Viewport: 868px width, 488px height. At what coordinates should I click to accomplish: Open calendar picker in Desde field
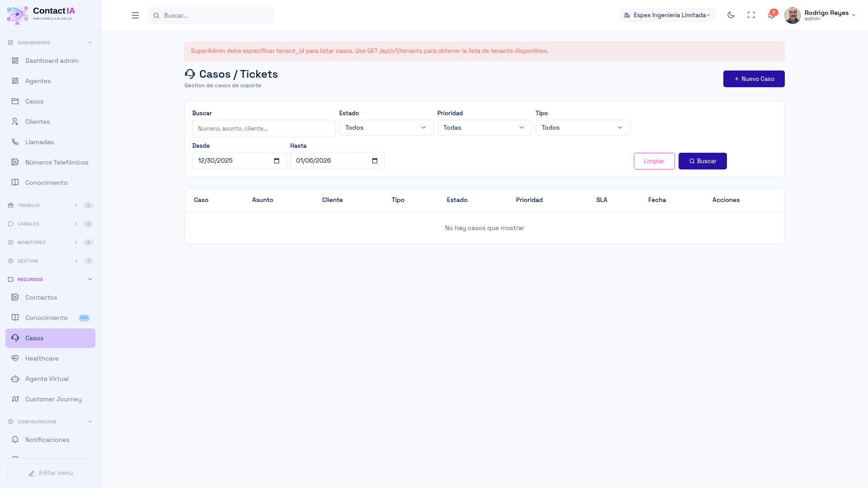click(x=277, y=161)
